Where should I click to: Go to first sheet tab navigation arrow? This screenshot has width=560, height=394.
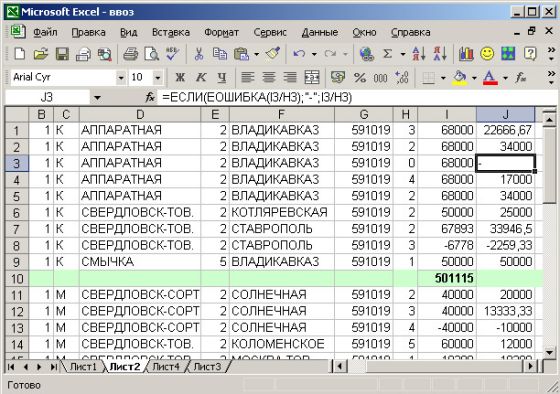(11, 366)
